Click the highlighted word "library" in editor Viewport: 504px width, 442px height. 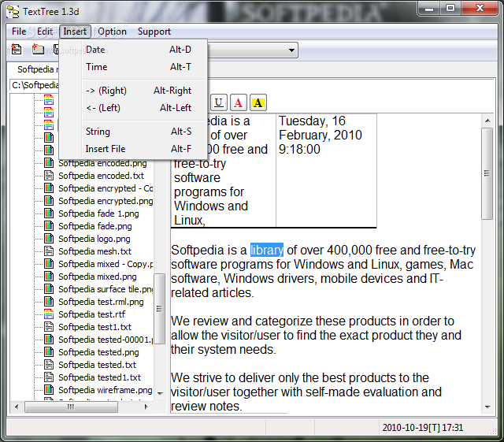pyautogui.click(x=267, y=250)
